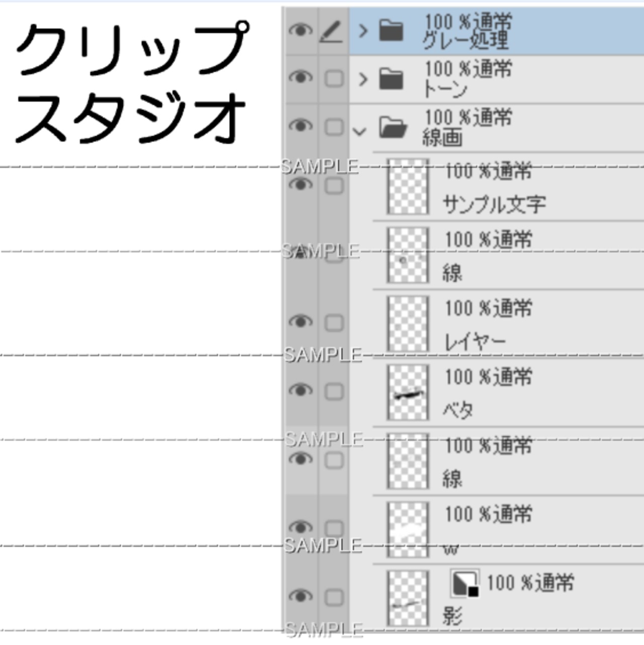
Task: Click the ベタ layer thumbnail
Action: [x=408, y=392]
